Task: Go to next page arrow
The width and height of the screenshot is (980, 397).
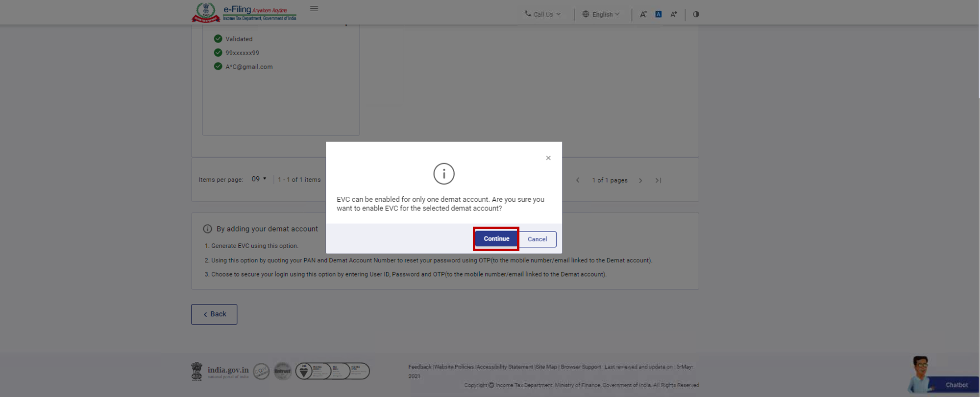Action: (640, 181)
